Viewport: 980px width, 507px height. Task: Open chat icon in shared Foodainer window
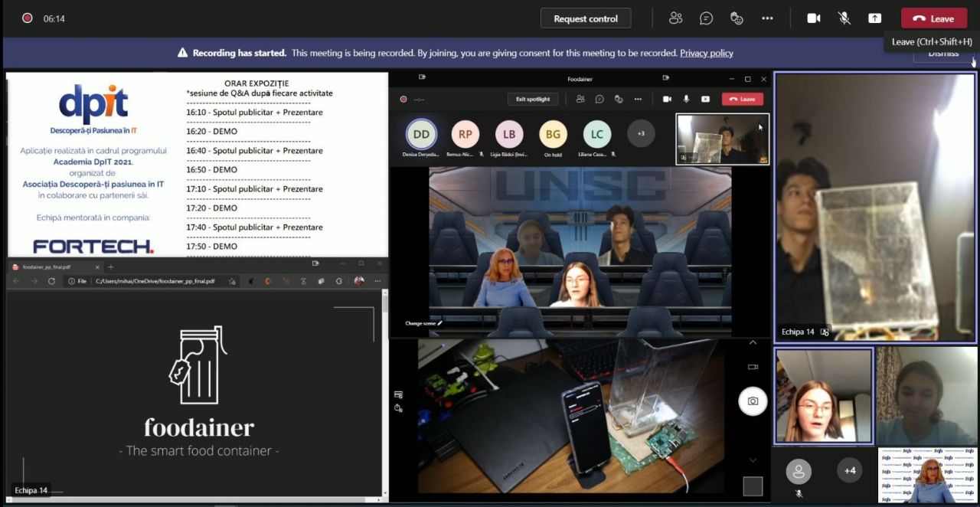pos(599,99)
